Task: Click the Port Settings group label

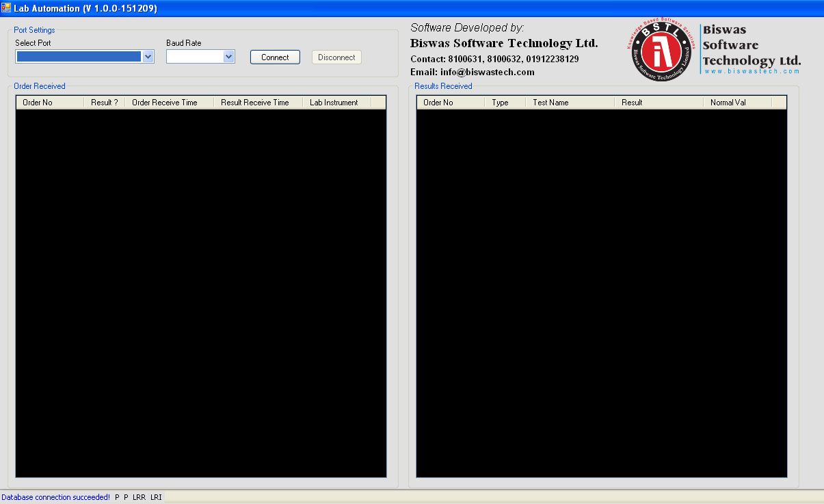Action: 34,30
